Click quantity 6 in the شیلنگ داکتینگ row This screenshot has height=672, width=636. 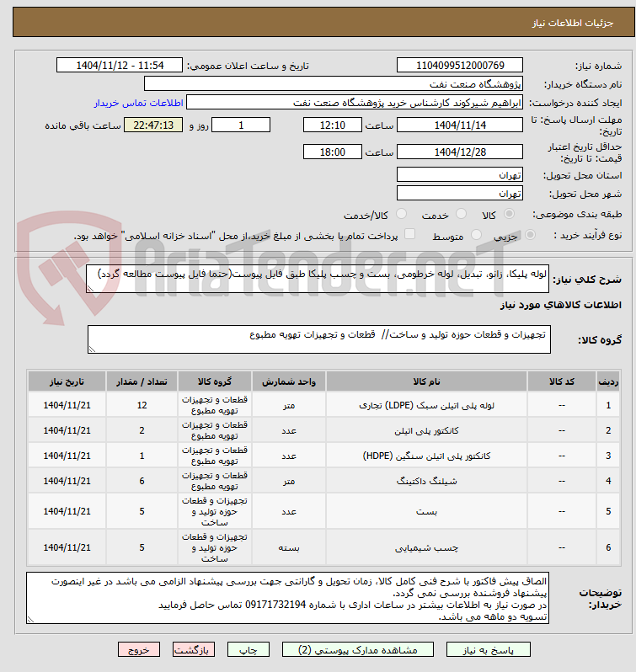[x=142, y=481]
